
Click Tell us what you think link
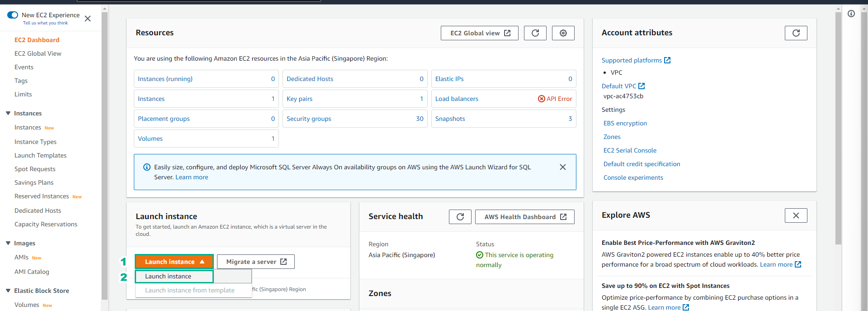pos(45,23)
